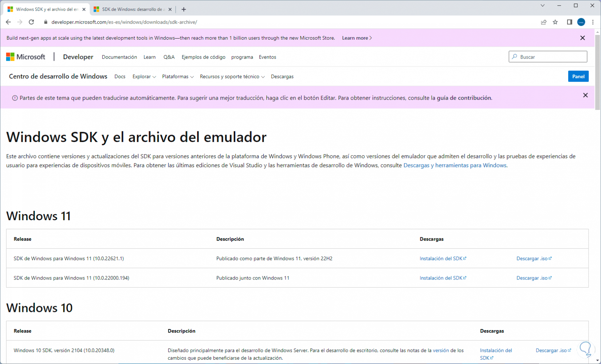Image resolution: width=601 pixels, height=364 pixels.
Task: Close the 'SDK de Windows: desarrollo' tab
Action: click(170, 9)
